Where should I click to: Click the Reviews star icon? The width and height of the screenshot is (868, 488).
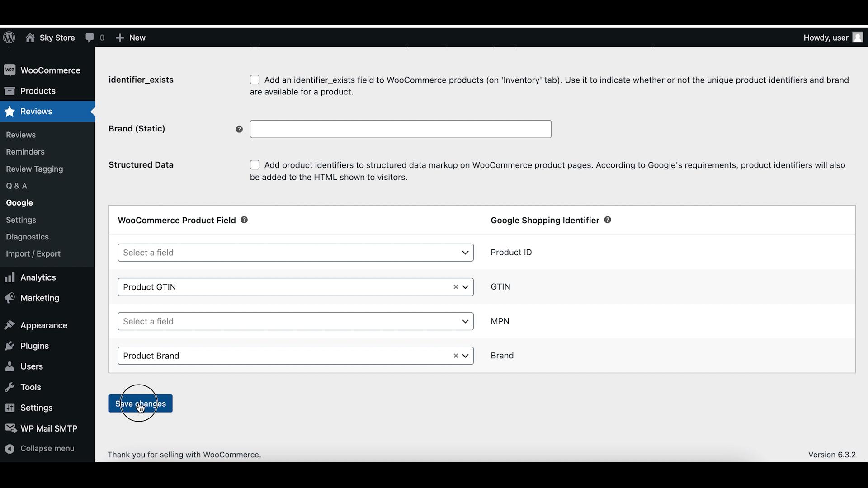pos(9,112)
